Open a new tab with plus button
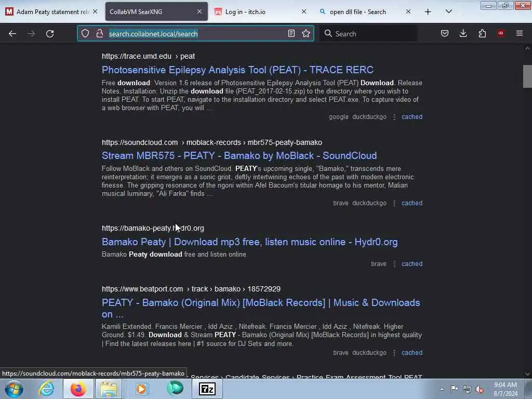 (x=428, y=12)
